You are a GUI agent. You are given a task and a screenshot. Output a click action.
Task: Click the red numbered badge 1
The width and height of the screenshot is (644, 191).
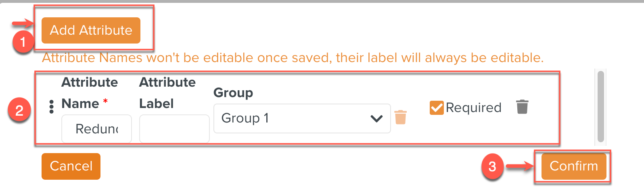click(23, 42)
